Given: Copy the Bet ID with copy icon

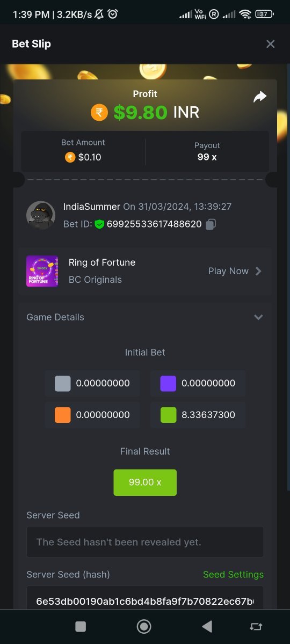Looking at the screenshot, I should [211, 224].
